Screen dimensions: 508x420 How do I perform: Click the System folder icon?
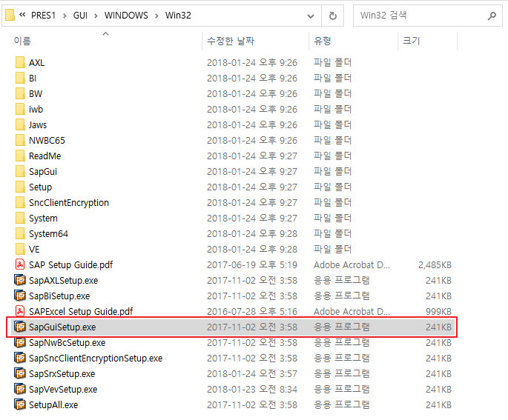pyautogui.click(x=20, y=218)
